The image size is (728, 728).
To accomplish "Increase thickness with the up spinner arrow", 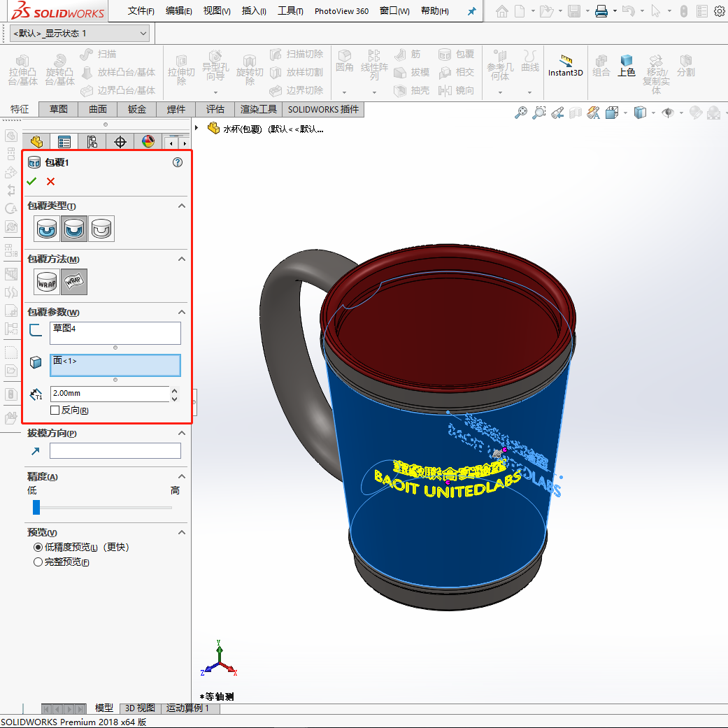I will [x=175, y=390].
